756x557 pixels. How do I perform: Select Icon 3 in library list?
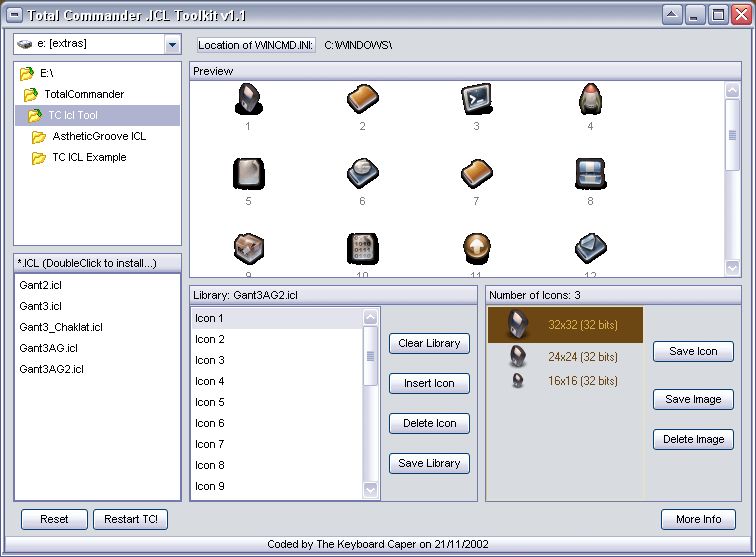pyautogui.click(x=277, y=361)
